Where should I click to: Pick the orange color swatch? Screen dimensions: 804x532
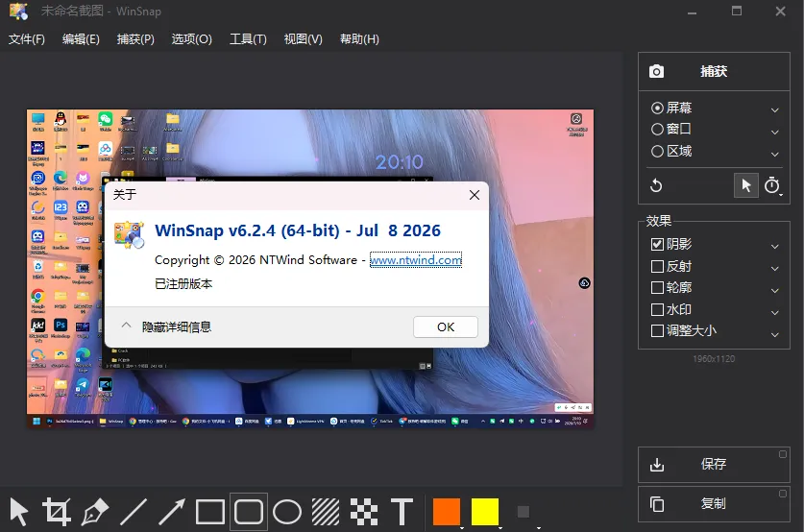point(447,512)
